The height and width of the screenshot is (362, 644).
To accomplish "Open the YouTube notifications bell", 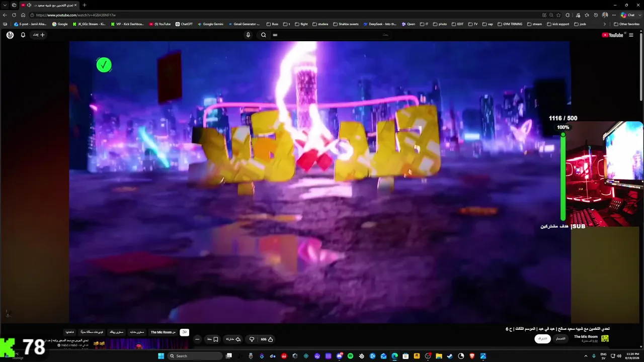I will 23,35.
